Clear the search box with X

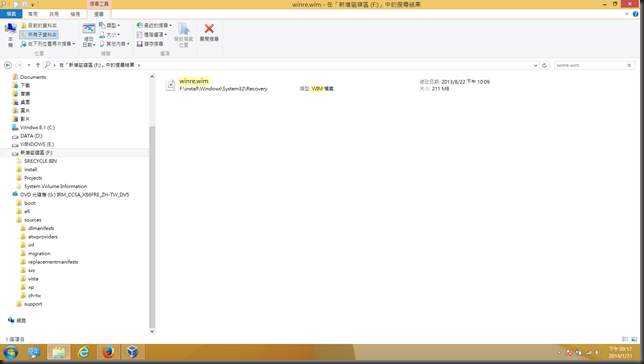(x=629, y=65)
